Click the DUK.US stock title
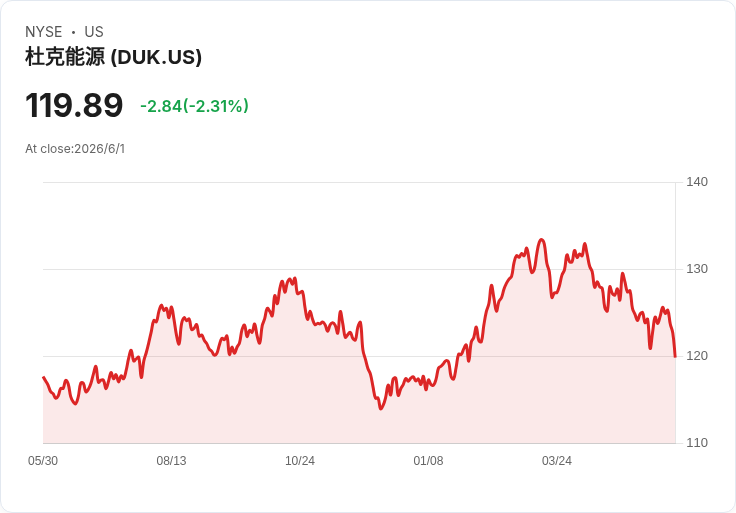Image resolution: width=736 pixels, height=513 pixels. [113, 57]
